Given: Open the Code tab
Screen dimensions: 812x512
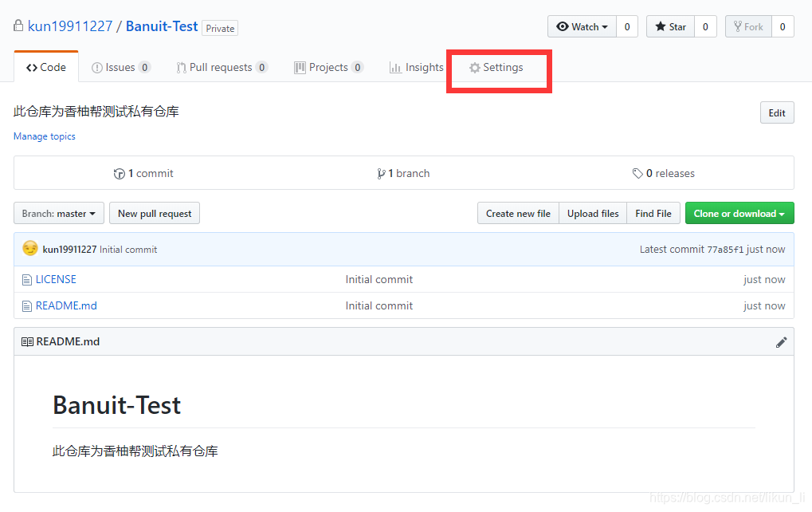Looking at the screenshot, I should [x=46, y=67].
